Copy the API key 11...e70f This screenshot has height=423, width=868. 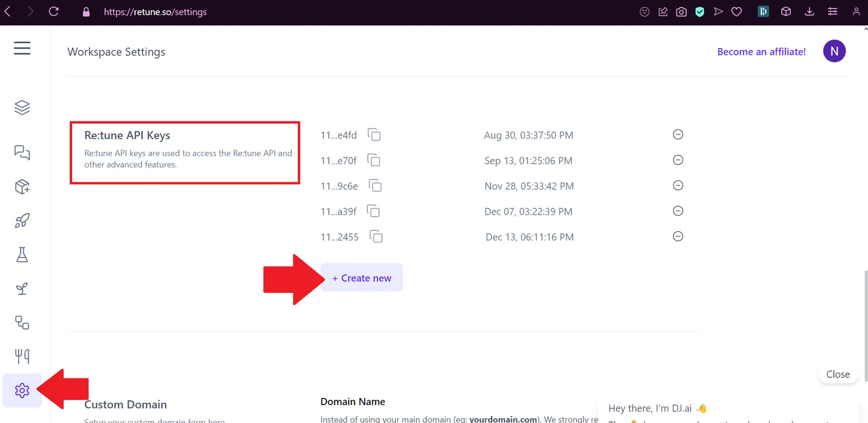point(374,160)
